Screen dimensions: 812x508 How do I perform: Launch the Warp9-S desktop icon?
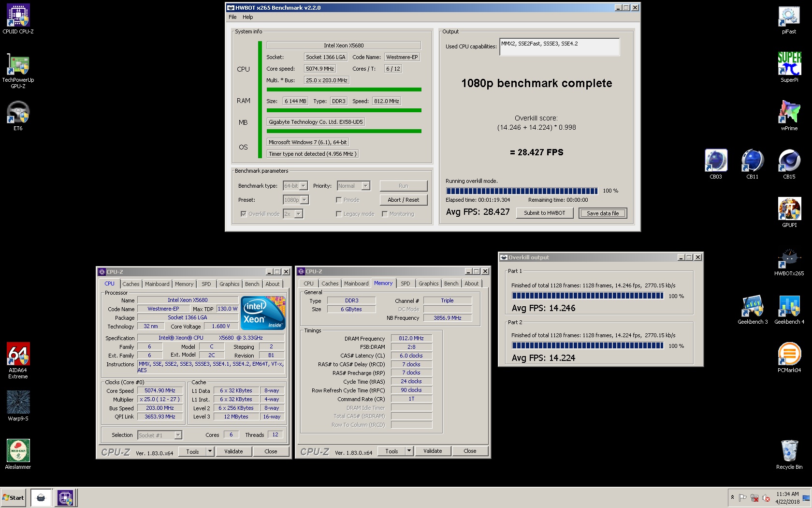(18, 406)
